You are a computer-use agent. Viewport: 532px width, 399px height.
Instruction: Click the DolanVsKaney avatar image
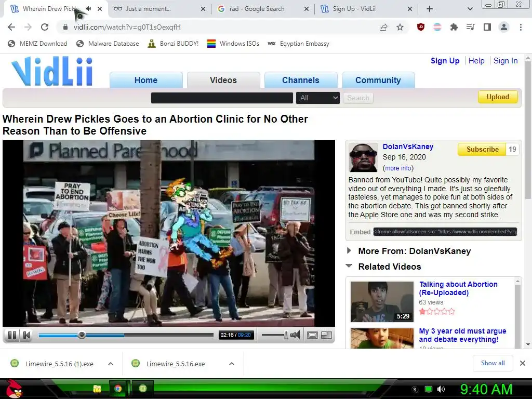coord(363,157)
